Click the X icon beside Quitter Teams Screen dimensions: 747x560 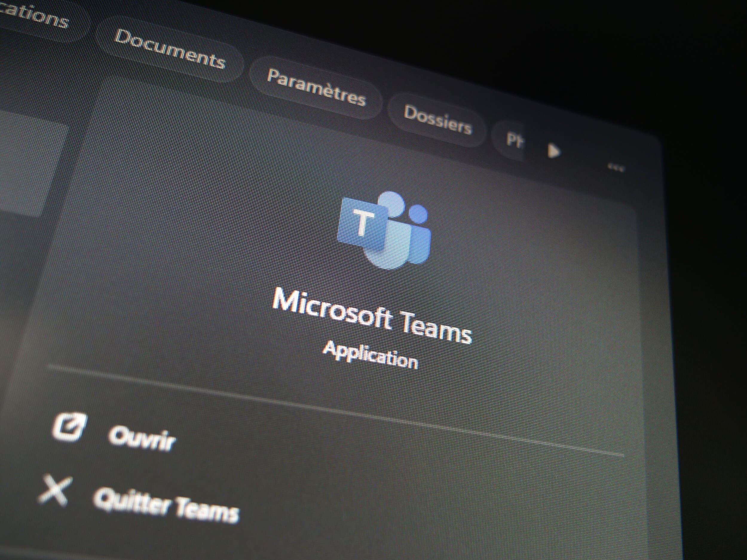click(x=55, y=490)
